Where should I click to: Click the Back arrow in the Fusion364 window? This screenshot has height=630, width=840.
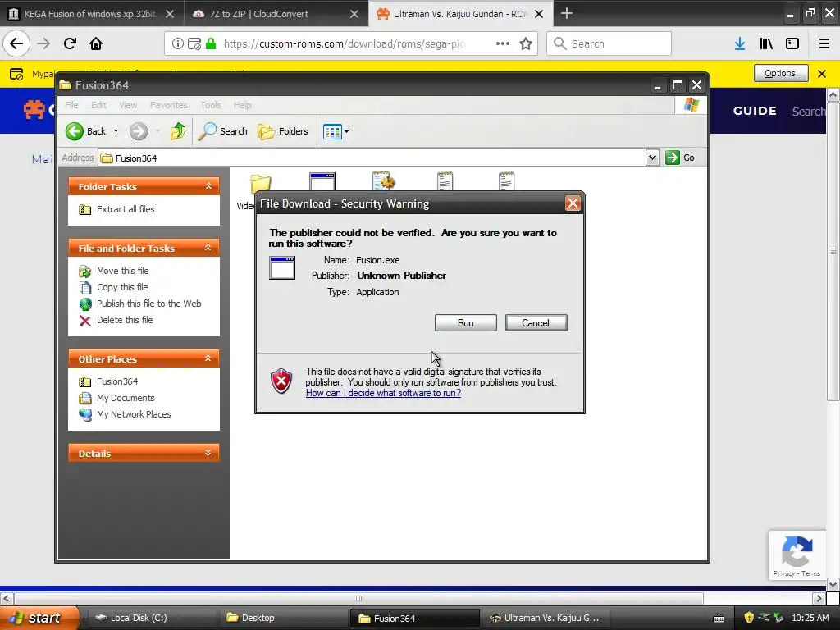click(x=75, y=131)
